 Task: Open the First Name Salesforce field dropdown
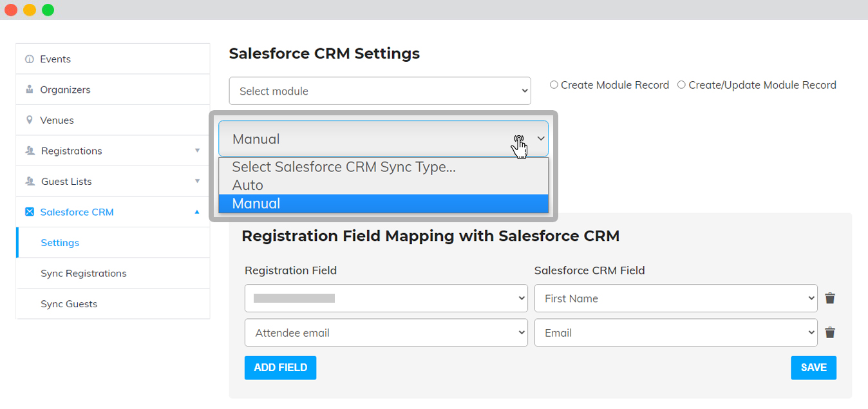(x=676, y=298)
